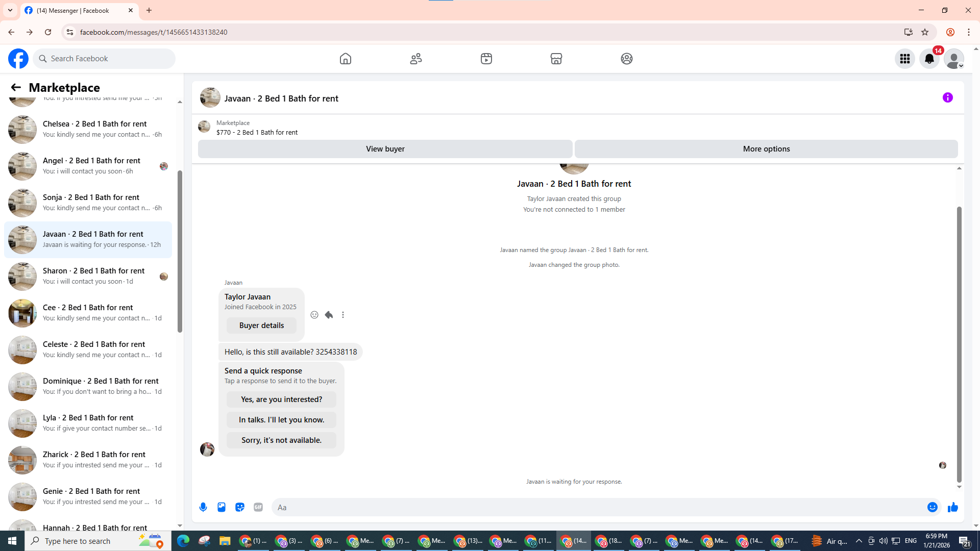
Task: Send quick response 'Yes, are you interested?'
Action: tap(281, 399)
